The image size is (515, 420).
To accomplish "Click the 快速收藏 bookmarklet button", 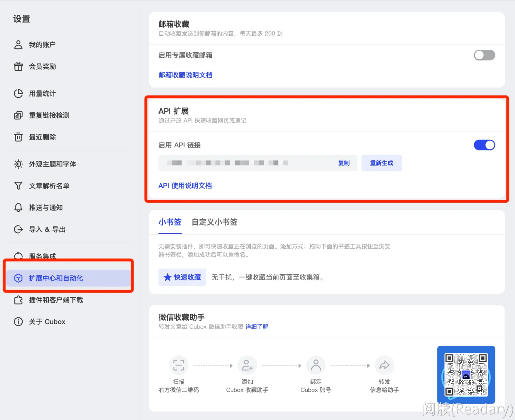I will point(182,277).
